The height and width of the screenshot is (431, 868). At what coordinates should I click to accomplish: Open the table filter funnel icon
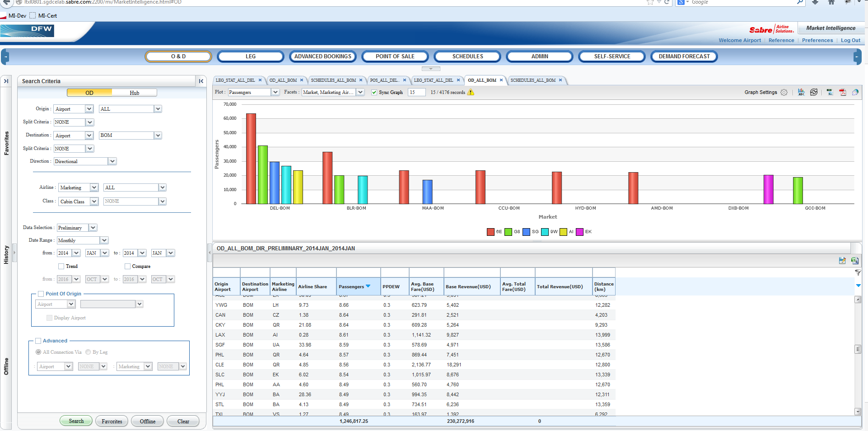(858, 272)
